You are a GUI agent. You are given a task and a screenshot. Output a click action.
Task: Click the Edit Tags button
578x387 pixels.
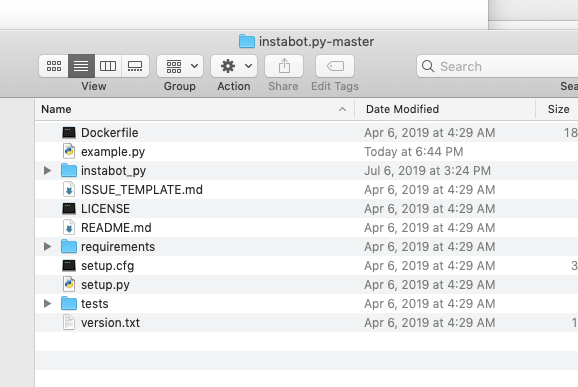click(x=335, y=66)
